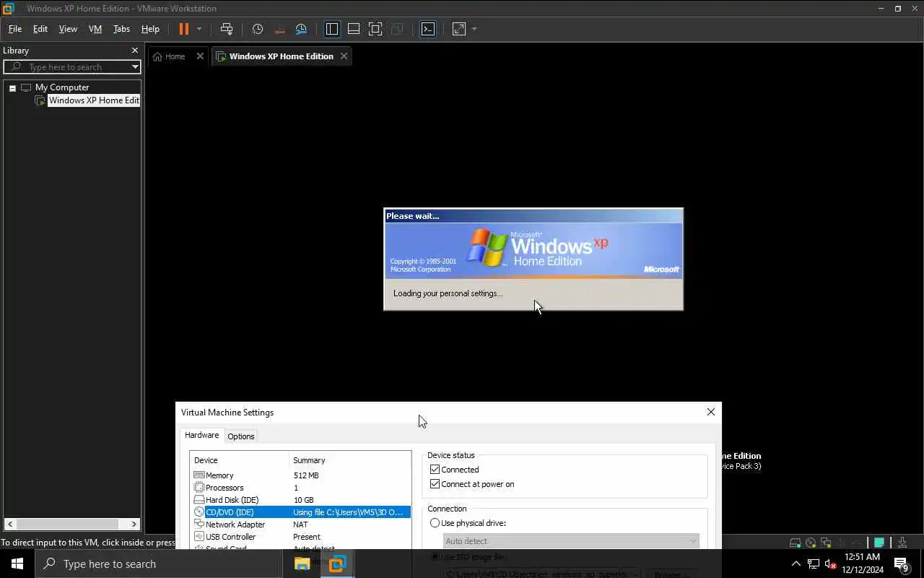924x578 pixels.
Task: Open the Help menu
Action: pyautogui.click(x=150, y=29)
